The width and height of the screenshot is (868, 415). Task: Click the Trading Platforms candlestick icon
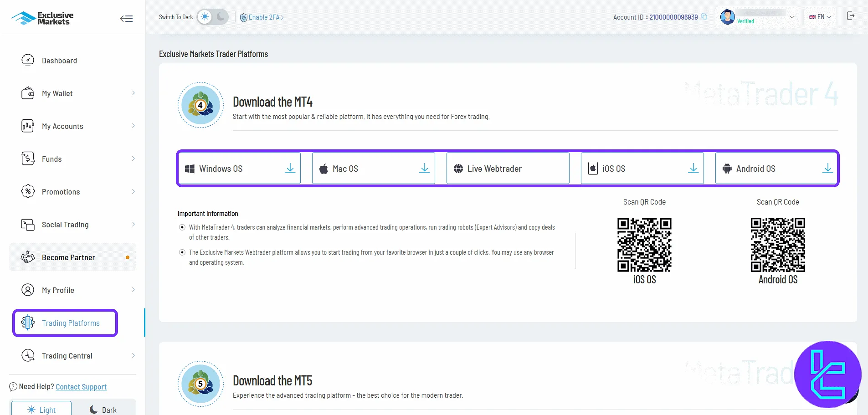click(28, 323)
